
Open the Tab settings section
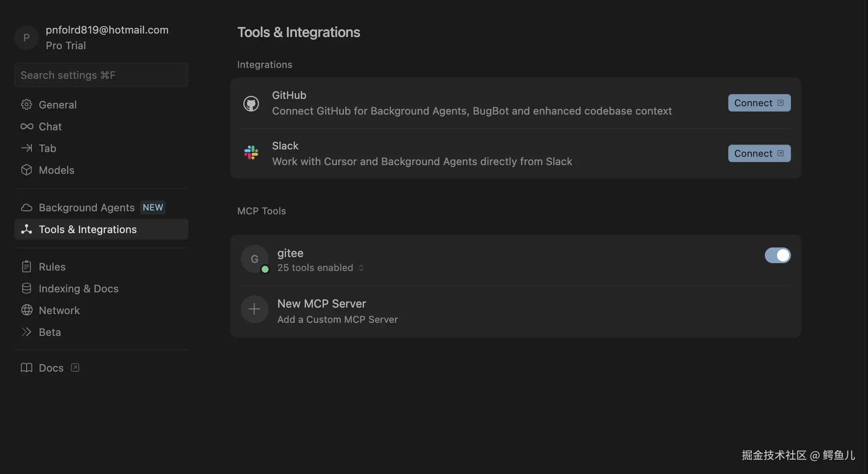[47, 148]
